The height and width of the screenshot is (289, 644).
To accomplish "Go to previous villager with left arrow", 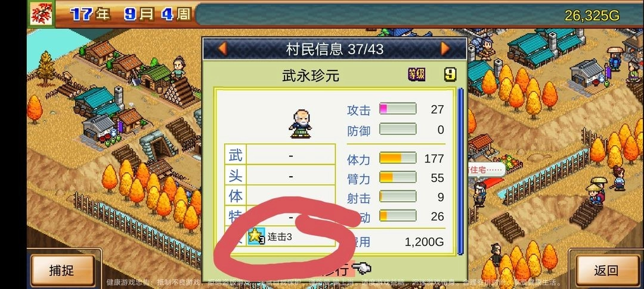I will pyautogui.click(x=222, y=49).
